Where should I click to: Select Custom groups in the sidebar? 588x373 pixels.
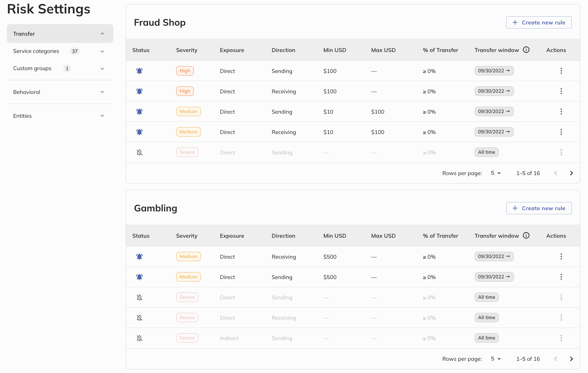pyautogui.click(x=32, y=68)
